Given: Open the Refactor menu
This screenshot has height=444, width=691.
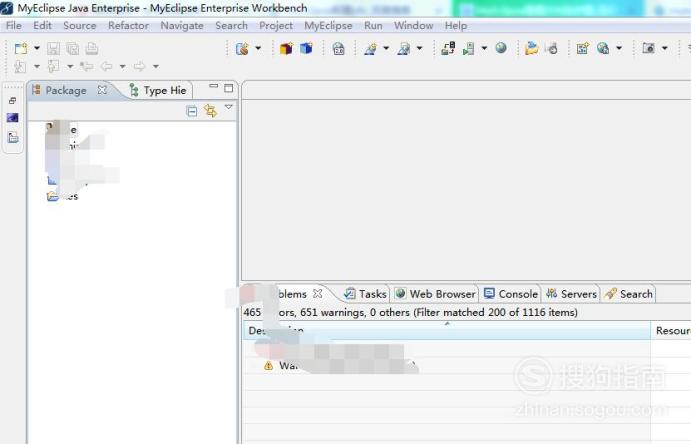Looking at the screenshot, I should click(x=128, y=26).
